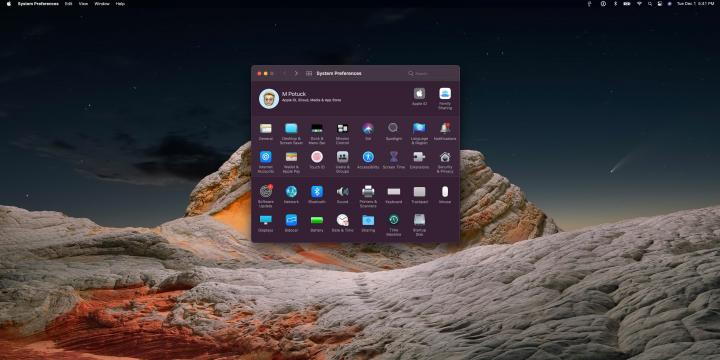Open the View menu in menu bar
720x360 pixels.
[x=83, y=4]
